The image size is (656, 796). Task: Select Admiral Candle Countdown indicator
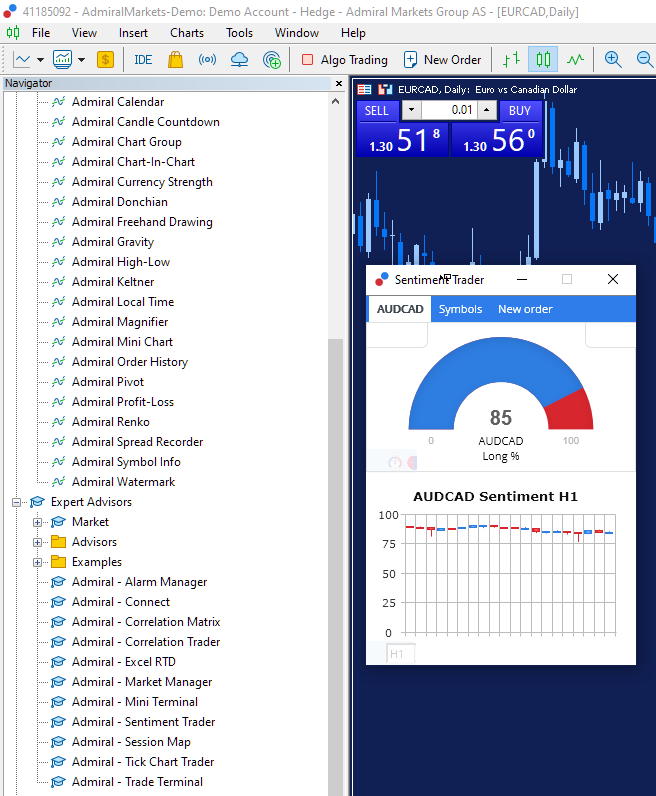(x=146, y=122)
